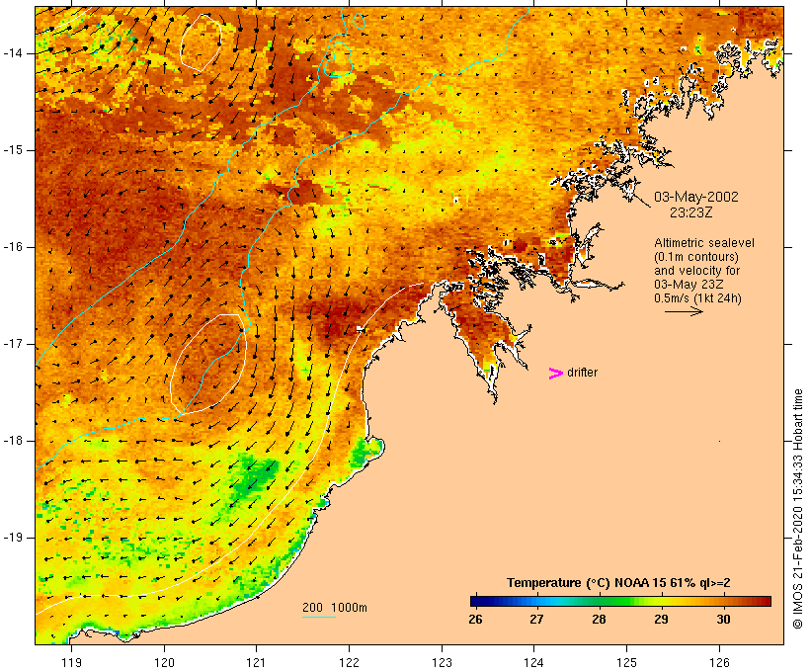Click the colorbar label '26'
810x672 pixels.
click(x=475, y=619)
